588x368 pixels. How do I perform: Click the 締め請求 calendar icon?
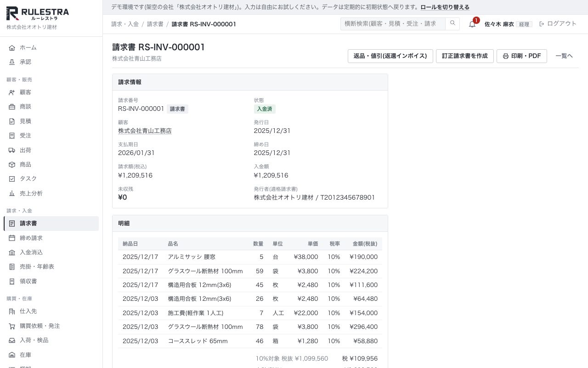(x=12, y=238)
